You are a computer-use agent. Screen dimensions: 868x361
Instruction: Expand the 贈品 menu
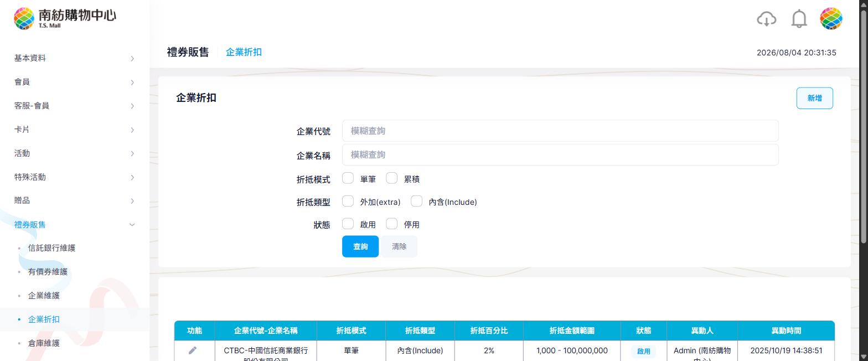click(x=75, y=200)
